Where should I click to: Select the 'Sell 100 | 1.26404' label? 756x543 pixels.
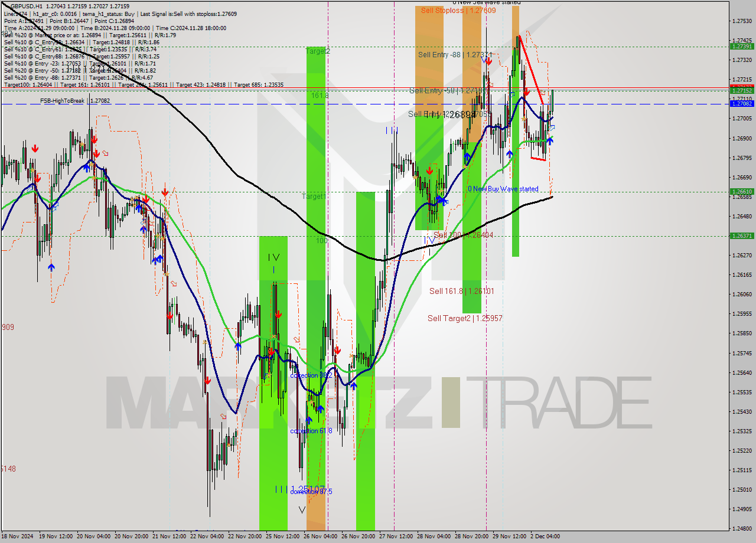463,235
